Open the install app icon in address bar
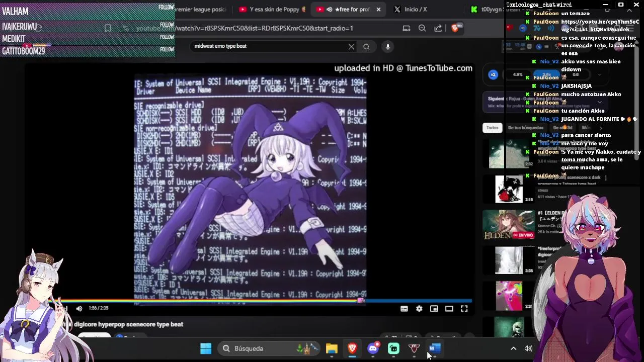Viewport: 644px width, 362px height. point(407,28)
